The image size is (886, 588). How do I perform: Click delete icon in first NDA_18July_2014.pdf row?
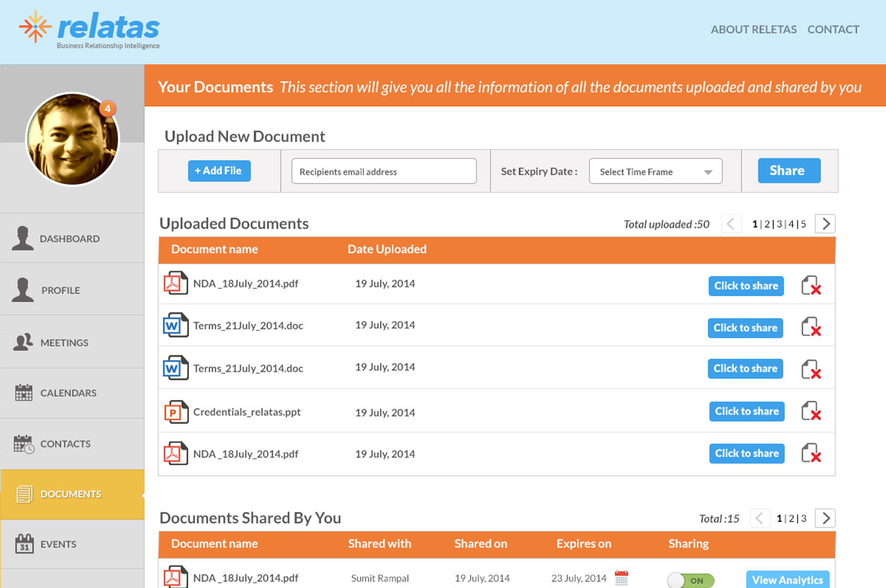coord(811,286)
